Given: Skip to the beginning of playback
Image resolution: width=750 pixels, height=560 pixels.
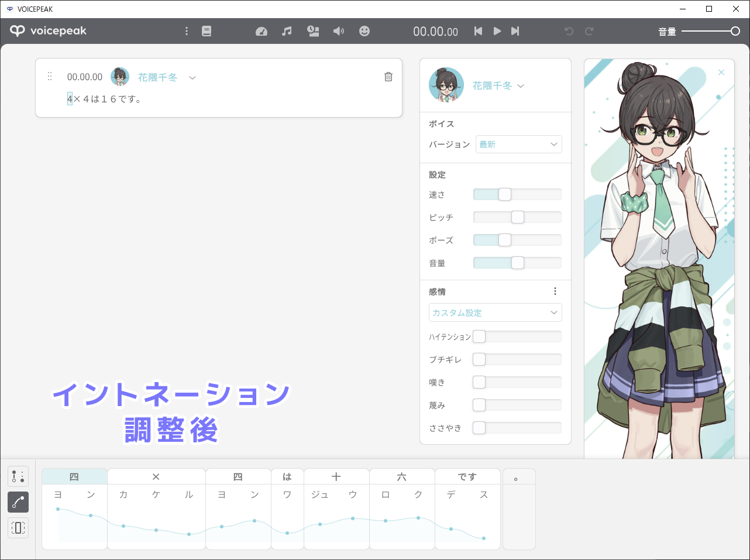Looking at the screenshot, I should click(x=478, y=31).
